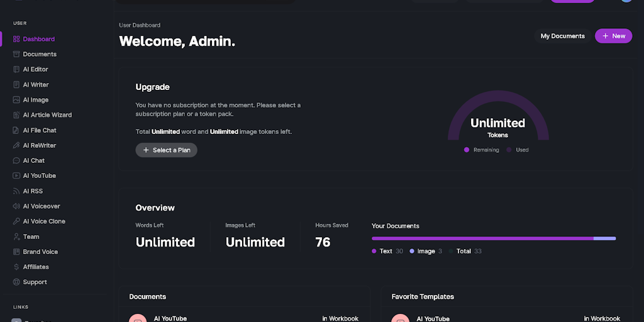Click the Support gear icon
This screenshot has height=322, width=644.
click(x=17, y=282)
